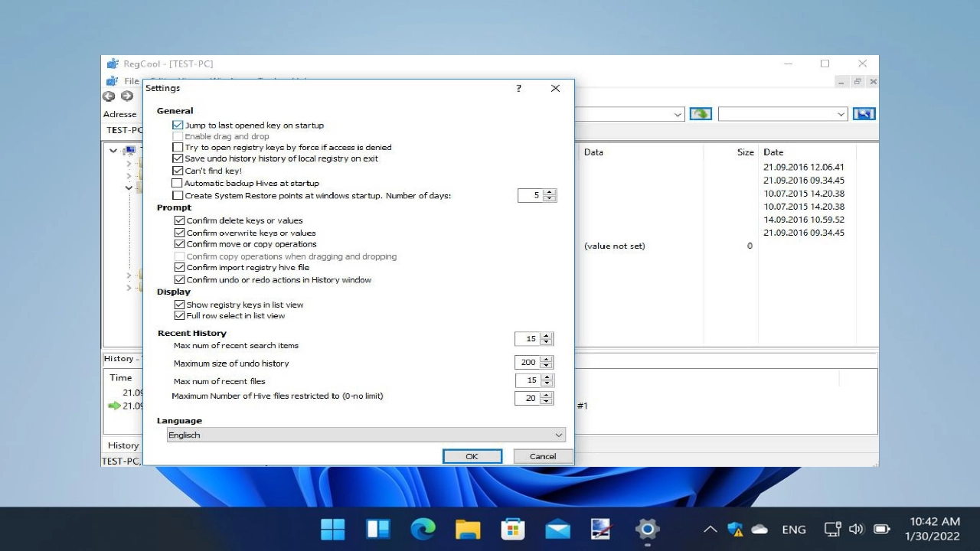Click the back arrow in RegCool toolbar
This screenshot has height=551, width=980.
click(109, 96)
